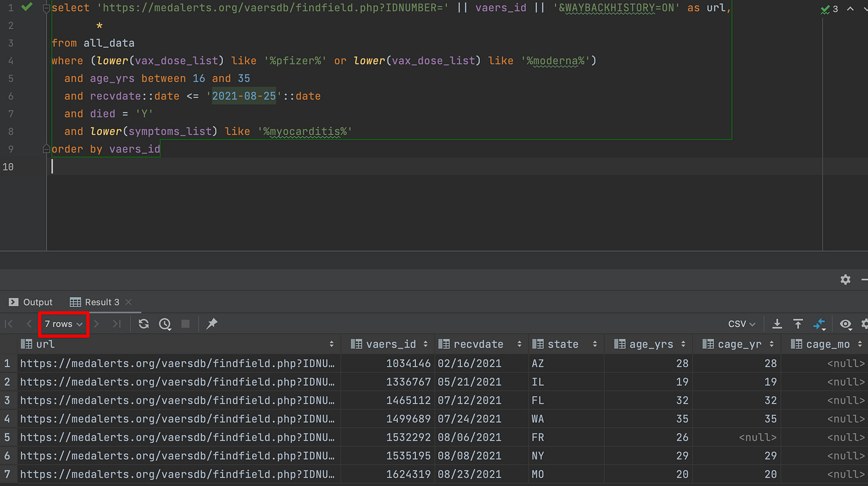This screenshot has height=486, width=868.
Task: Go to the next page of results
Action: [97, 324]
